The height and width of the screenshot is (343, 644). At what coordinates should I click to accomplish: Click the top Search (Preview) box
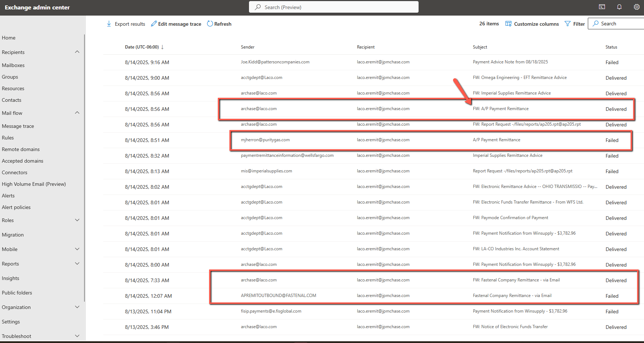coord(333,7)
